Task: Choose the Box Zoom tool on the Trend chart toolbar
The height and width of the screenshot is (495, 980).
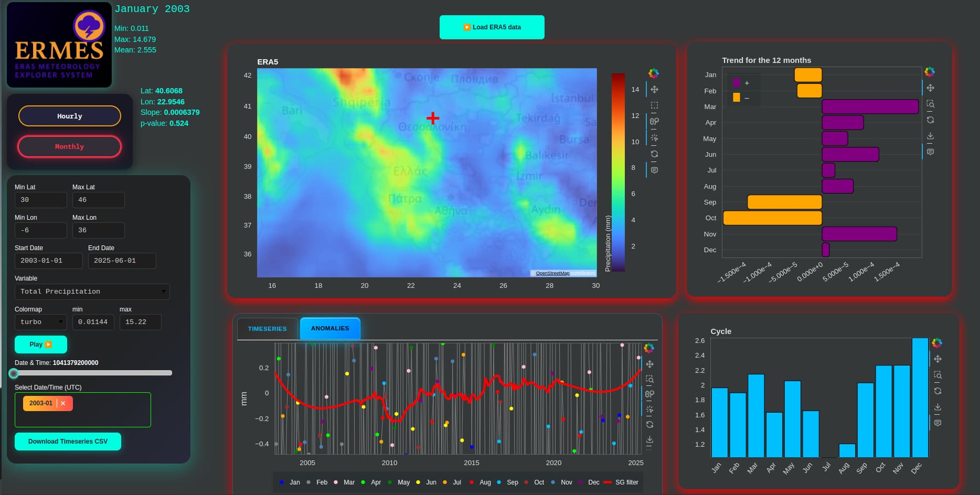Action: [x=930, y=104]
